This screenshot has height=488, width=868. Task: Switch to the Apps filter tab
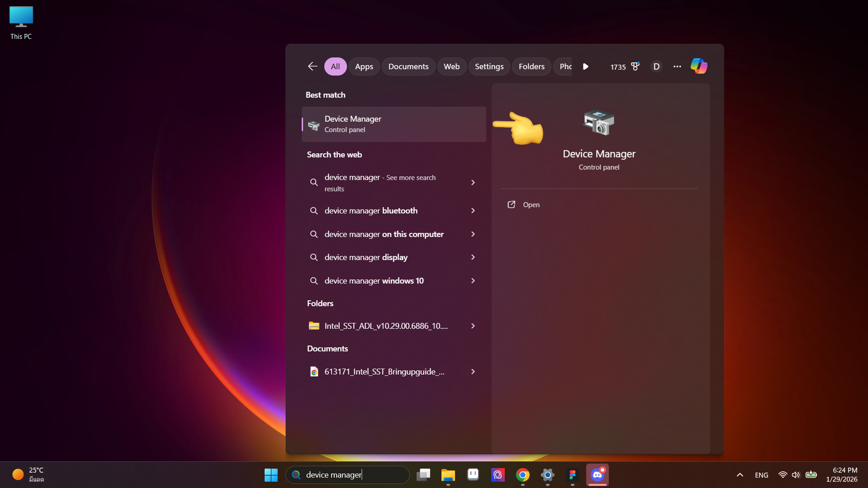(364, 66)
